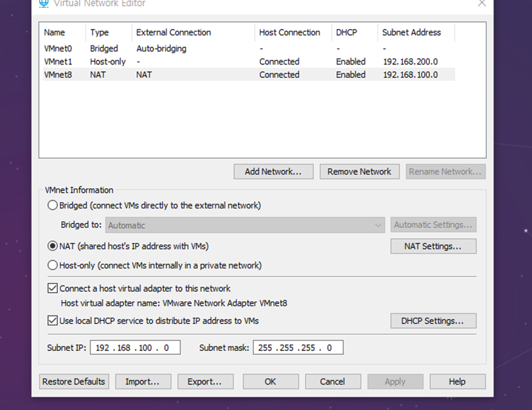Click the 192.168.100.0 subnet address cell
This screenshot has height=410, width=532.
pyautogui.click(x=410, y=75)
